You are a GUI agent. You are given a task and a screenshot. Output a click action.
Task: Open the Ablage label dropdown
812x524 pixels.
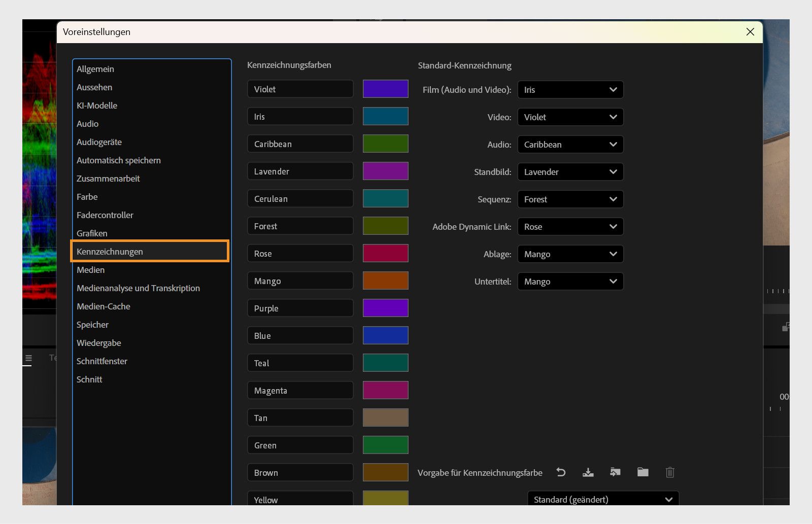point(570,254)
